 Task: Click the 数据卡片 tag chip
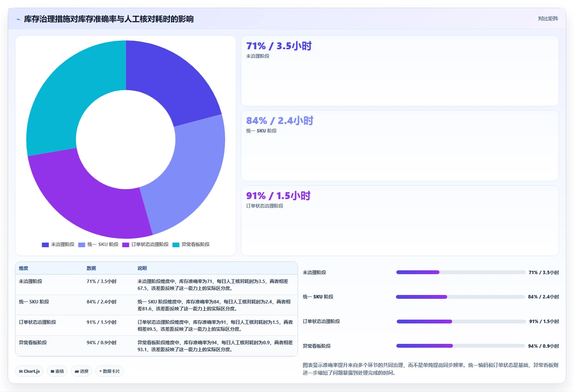click(109, 371)
